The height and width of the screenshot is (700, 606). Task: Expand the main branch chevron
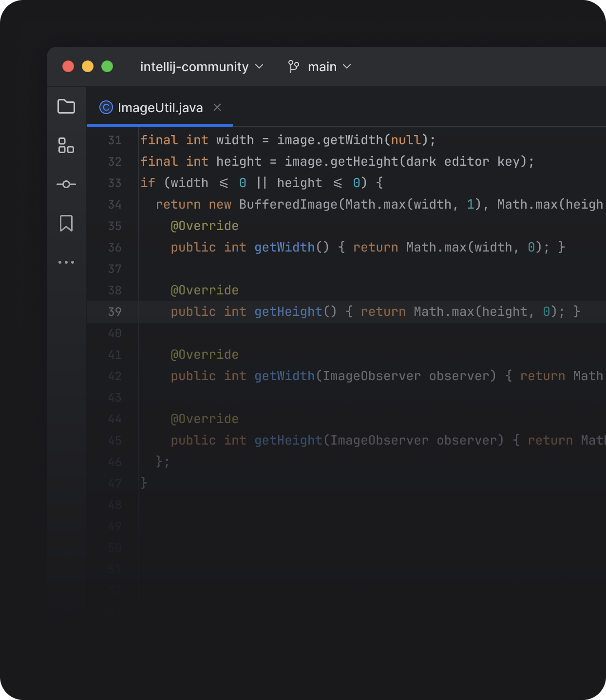pyautogui.click(x=347, y=66)
